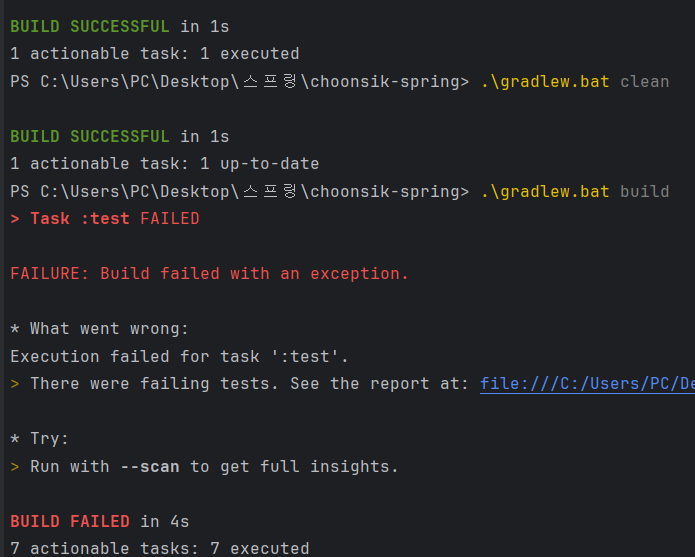The height and width of the screenshot is (557, 695).
Task: Click the "BUILD FAILED in 4s" line
Action: (100, 521)
